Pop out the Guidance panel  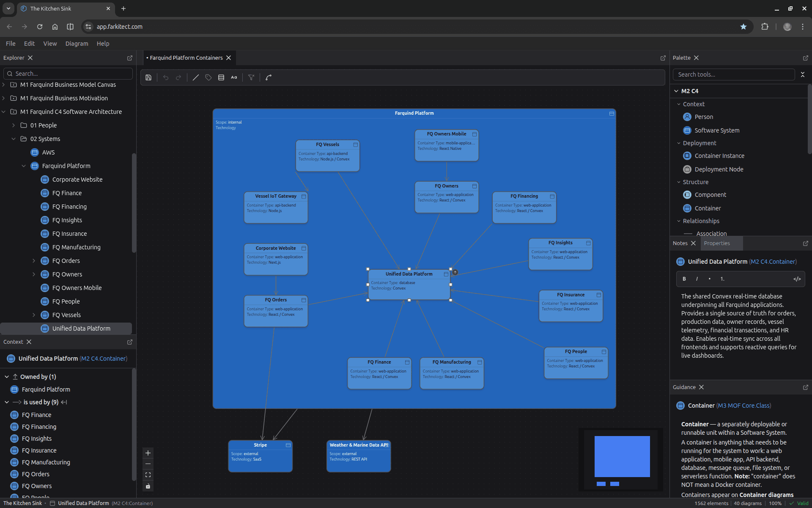(805, 387)
